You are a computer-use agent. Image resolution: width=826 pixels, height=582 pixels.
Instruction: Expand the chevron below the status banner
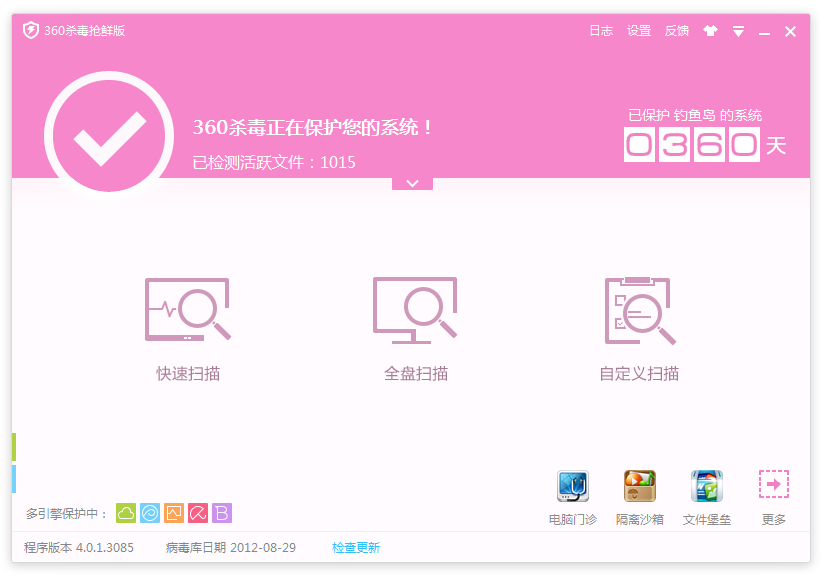coord(412,184)
